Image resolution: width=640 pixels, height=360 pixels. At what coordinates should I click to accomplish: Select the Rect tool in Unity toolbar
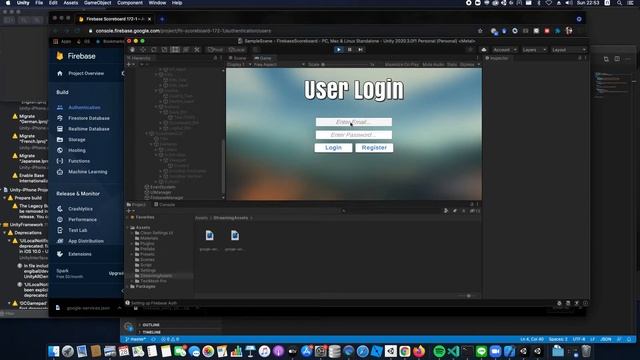point(175,50)
